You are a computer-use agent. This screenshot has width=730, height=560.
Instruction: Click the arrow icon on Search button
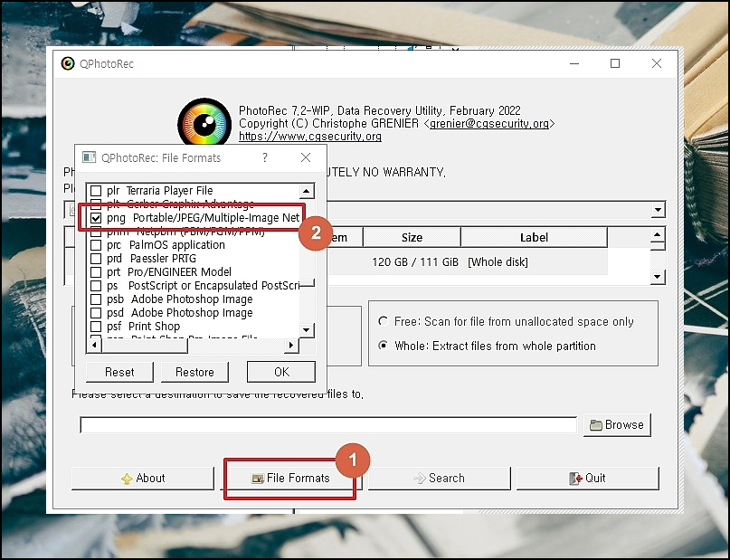click(420, 478)
